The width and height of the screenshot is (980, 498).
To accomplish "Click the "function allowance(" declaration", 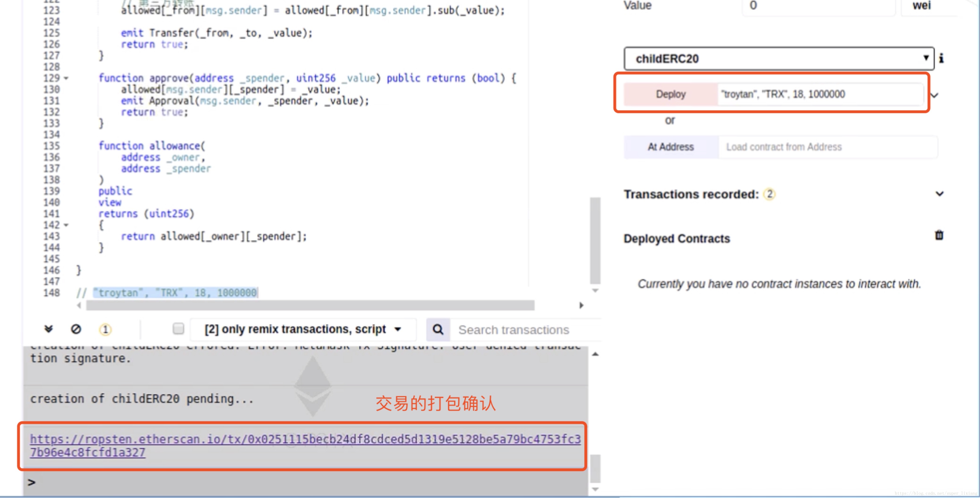I will 151,146.
